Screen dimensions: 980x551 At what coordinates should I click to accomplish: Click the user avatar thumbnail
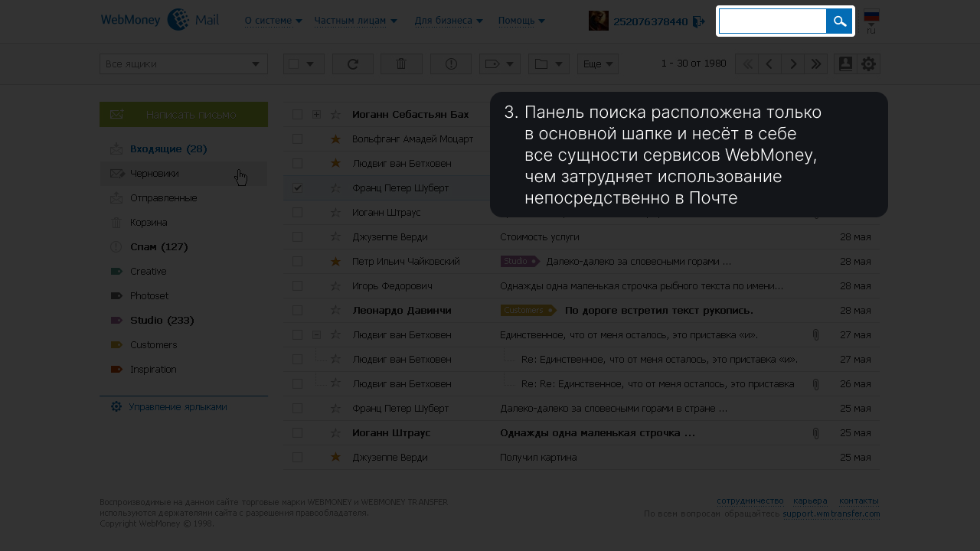(x=599, y=21)
